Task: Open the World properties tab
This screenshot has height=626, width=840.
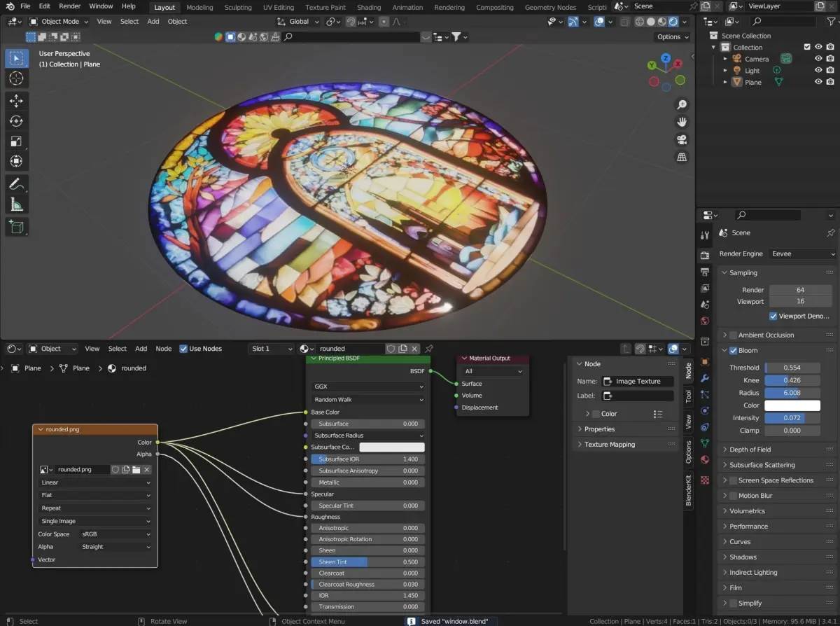Action: pos(705,321)
